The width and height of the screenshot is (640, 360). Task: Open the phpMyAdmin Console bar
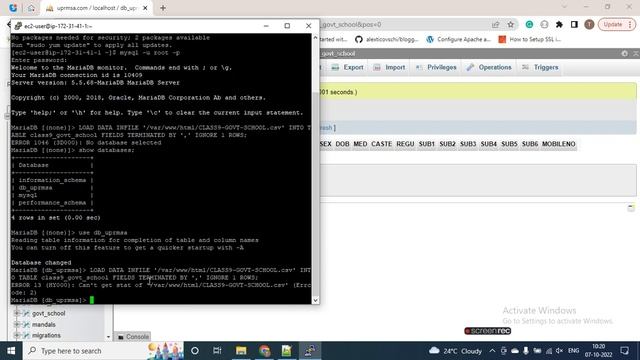pos(133,337)
